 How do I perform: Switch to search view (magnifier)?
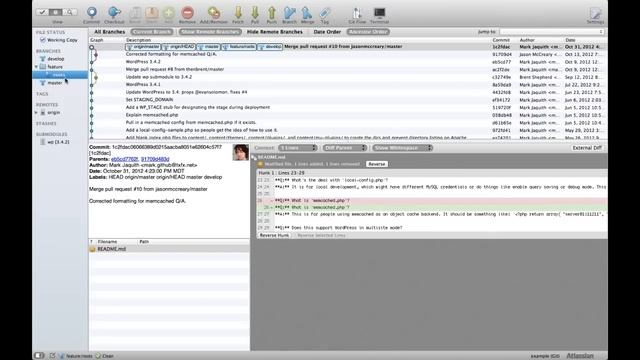70,12
